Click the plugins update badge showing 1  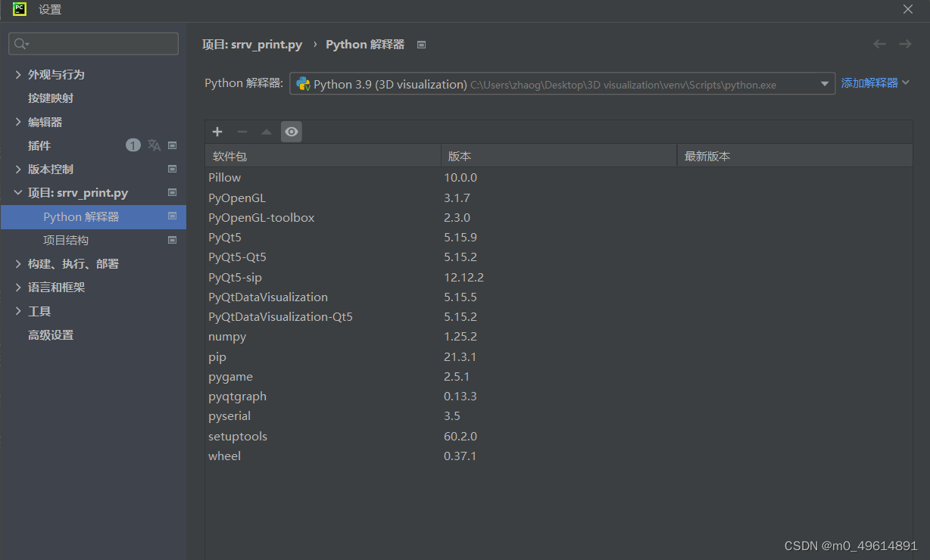click(133, 145)
